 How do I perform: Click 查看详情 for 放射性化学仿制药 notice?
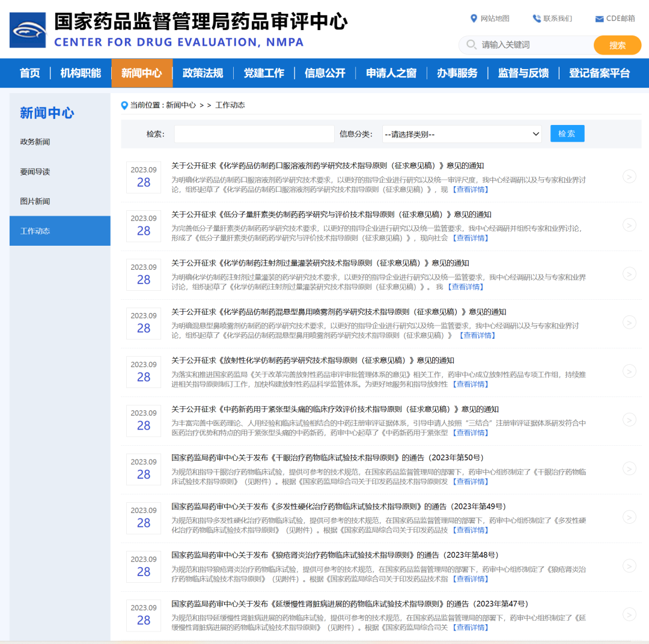click(470, 384)
